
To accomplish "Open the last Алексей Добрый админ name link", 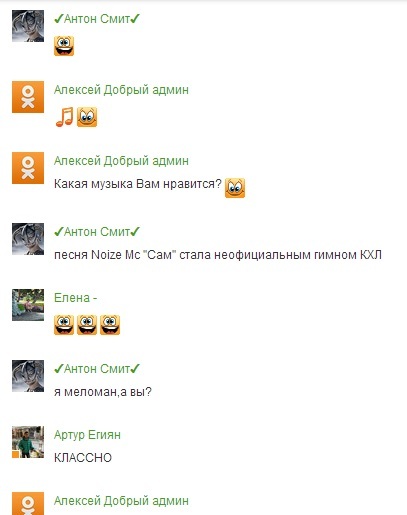I will click(x=121, y=501).
